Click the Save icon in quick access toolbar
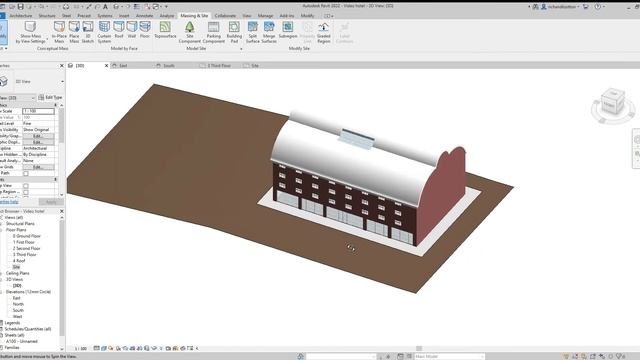This screenshot has width=640, height=360. tap(20, 7)
